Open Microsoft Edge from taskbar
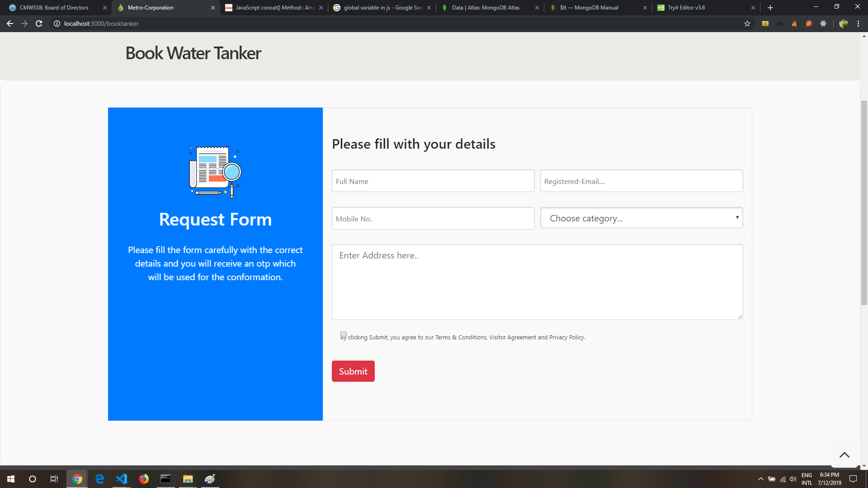Viewport: 868px width, 488px height. [x=99, y=479]
